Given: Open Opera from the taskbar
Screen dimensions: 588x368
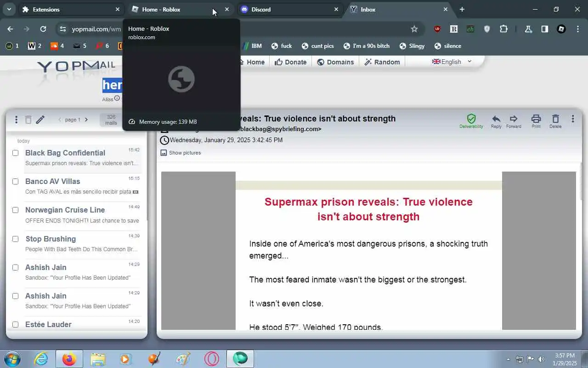Looking at the screenshot, I should click(x=211, y=359).
